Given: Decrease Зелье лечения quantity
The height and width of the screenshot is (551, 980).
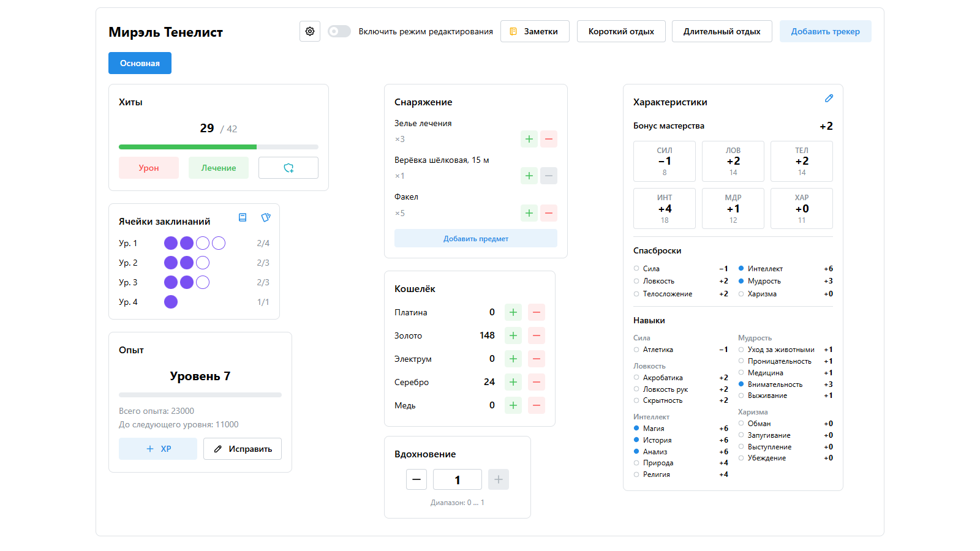Looking at the screenshot, I should click(549, 139).
